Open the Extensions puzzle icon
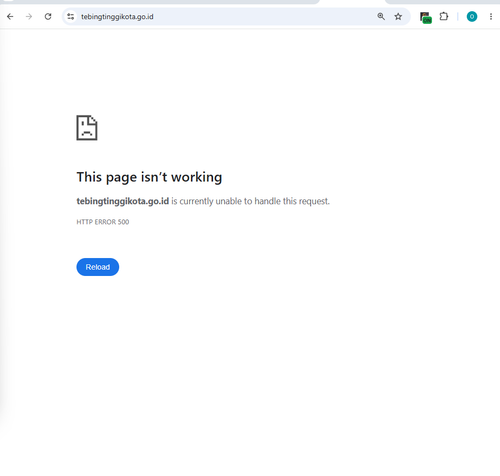Screen dimensions: 500x476 click(x=444, y=16)
